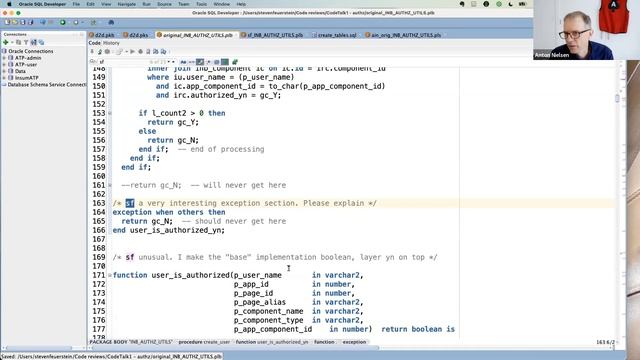This screenshot has width=640, height=360.
Task: Expand the ATP-user connection node
Action: coord(4,64)
